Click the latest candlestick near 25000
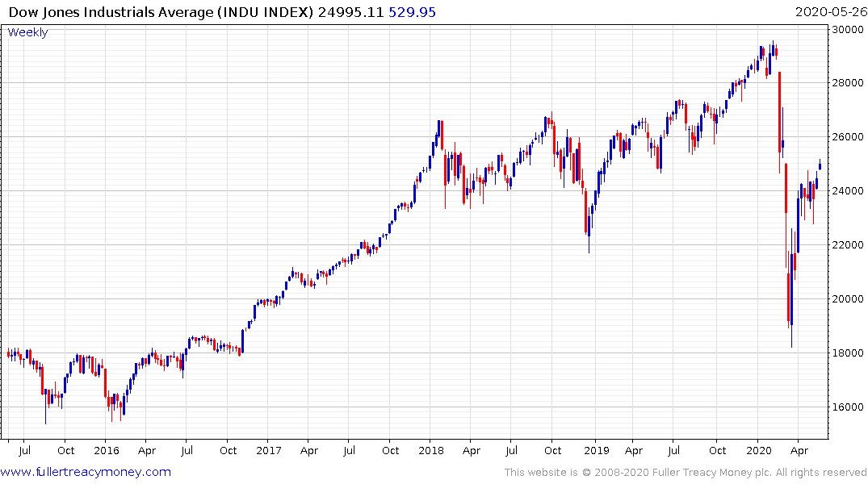 coord(820,165)
